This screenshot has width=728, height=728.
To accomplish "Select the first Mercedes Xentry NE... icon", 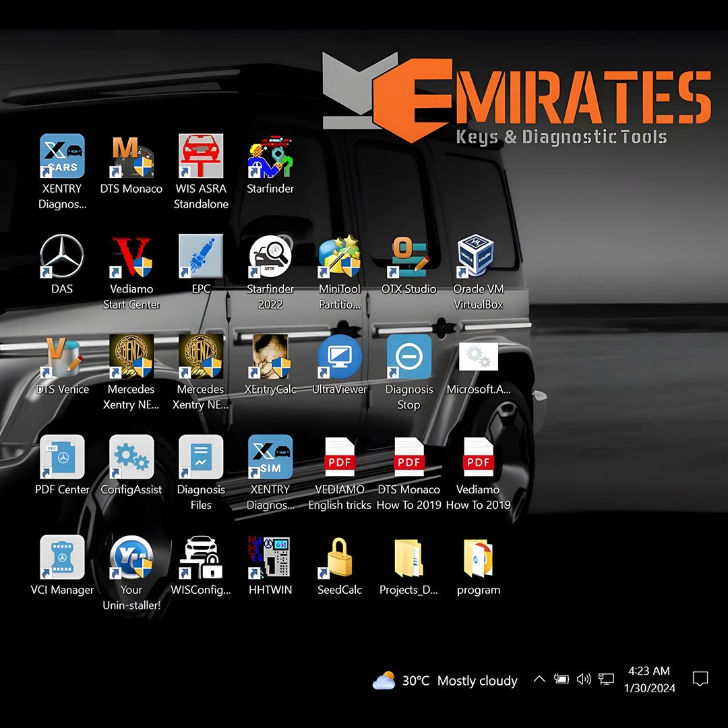I will coord(131,357).
